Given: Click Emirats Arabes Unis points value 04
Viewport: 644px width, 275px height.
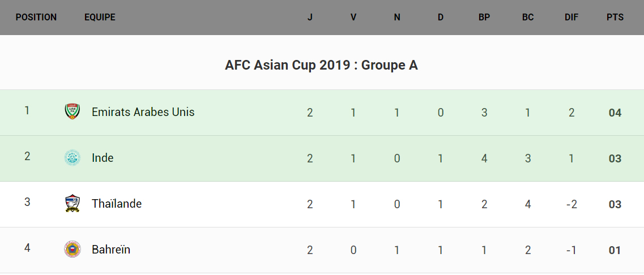Looking at the screenshot, I should [x=615, y=113].
